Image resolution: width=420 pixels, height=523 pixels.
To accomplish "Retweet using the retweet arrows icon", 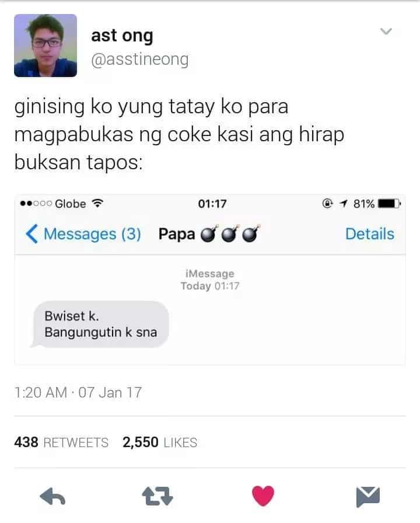I will point(157,496).
